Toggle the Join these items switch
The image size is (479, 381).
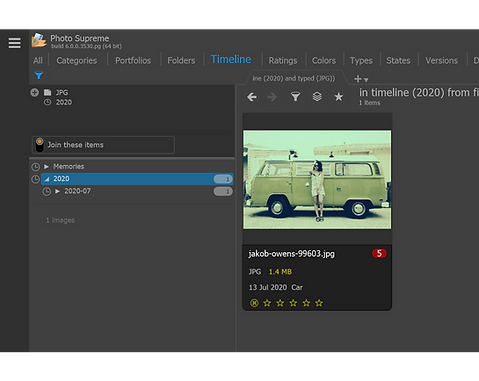[x=40, y=145]
